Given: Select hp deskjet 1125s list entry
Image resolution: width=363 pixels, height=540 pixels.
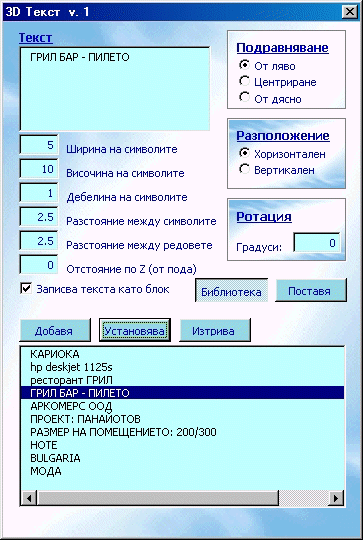Looking at the screenshot, I should point(183,367).
